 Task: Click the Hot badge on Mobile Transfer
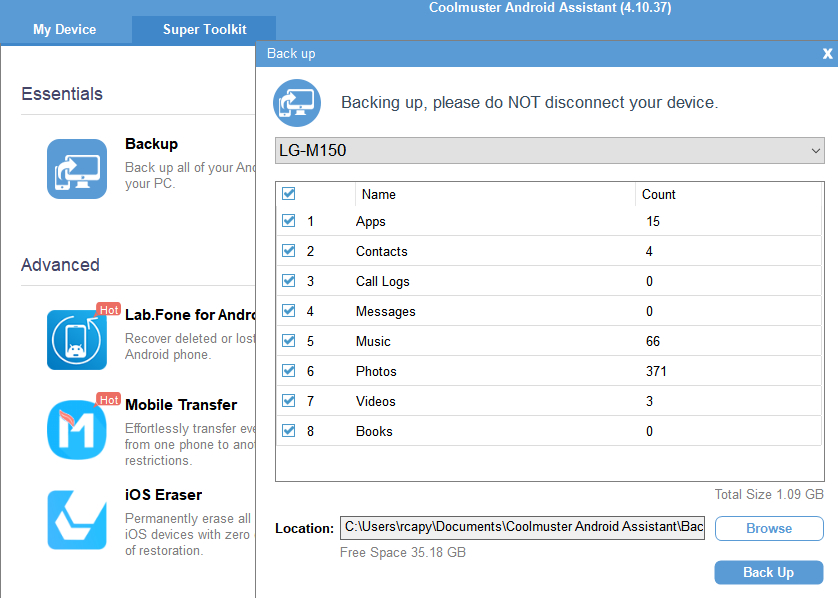(x=109, y=400)
